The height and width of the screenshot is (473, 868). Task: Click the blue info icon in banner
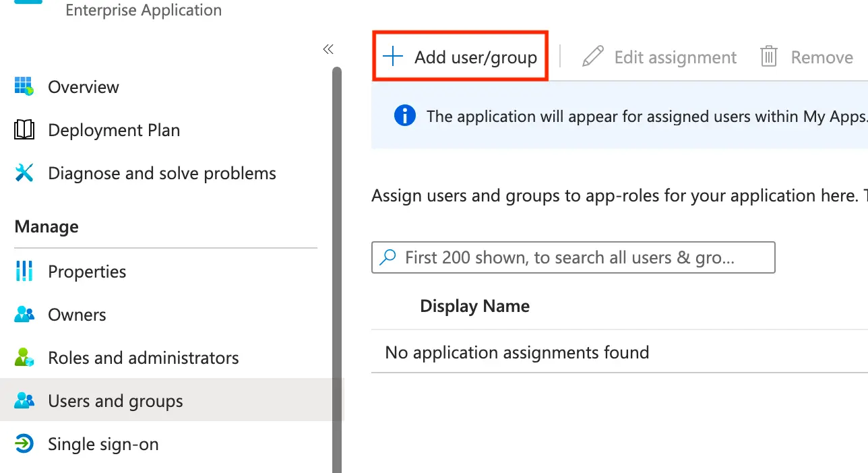[404, 116]
